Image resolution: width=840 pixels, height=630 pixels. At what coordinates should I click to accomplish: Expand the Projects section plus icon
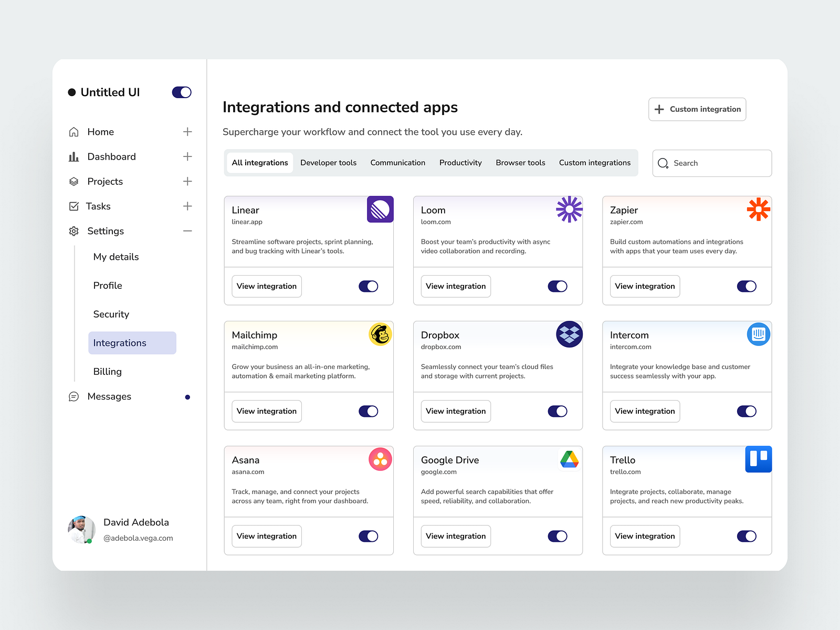pyautogui.click(x=187, y=182)
